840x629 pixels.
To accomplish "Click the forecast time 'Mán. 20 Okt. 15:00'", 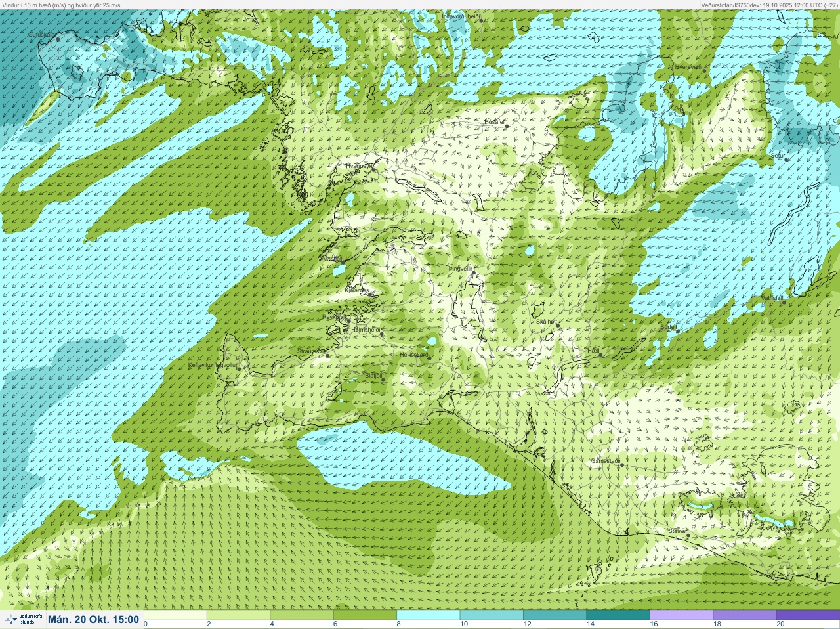I will tap(93, 619).
